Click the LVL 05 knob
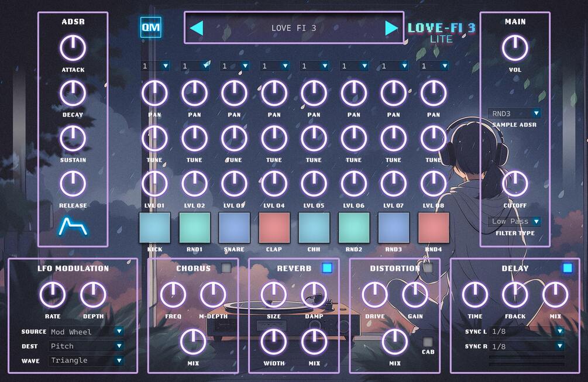Screen dimensions: 588x382 click(x=314, y=184)
